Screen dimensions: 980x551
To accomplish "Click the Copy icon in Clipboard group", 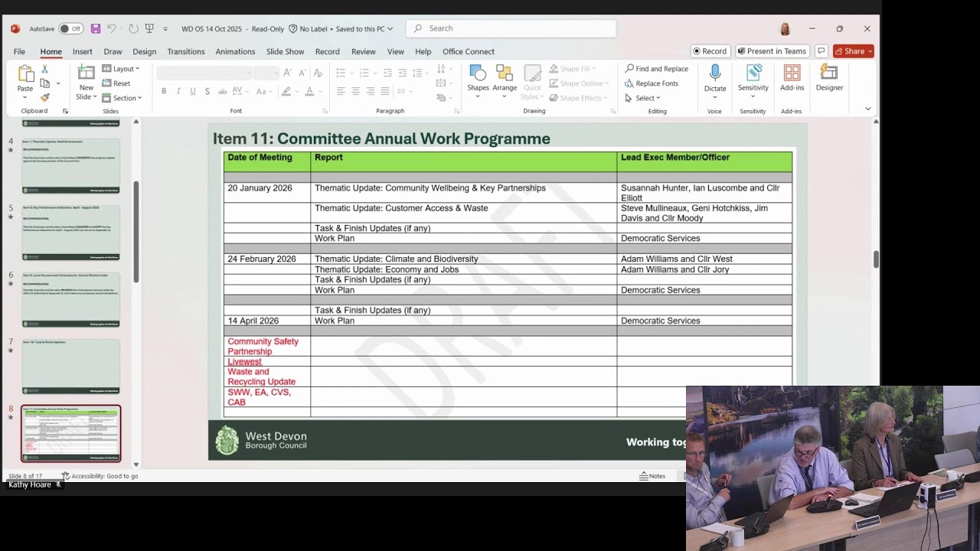I will [45, 83].
